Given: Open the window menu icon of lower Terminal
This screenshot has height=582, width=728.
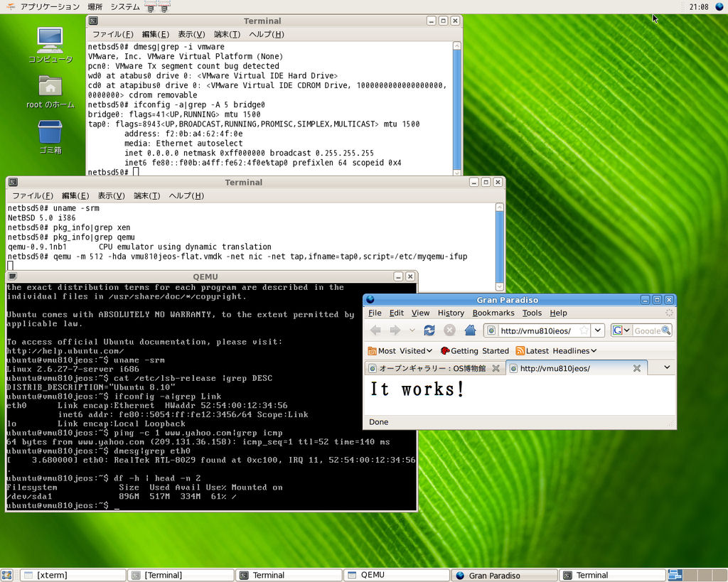Looking at the screenshot, I should click(13, 182).
